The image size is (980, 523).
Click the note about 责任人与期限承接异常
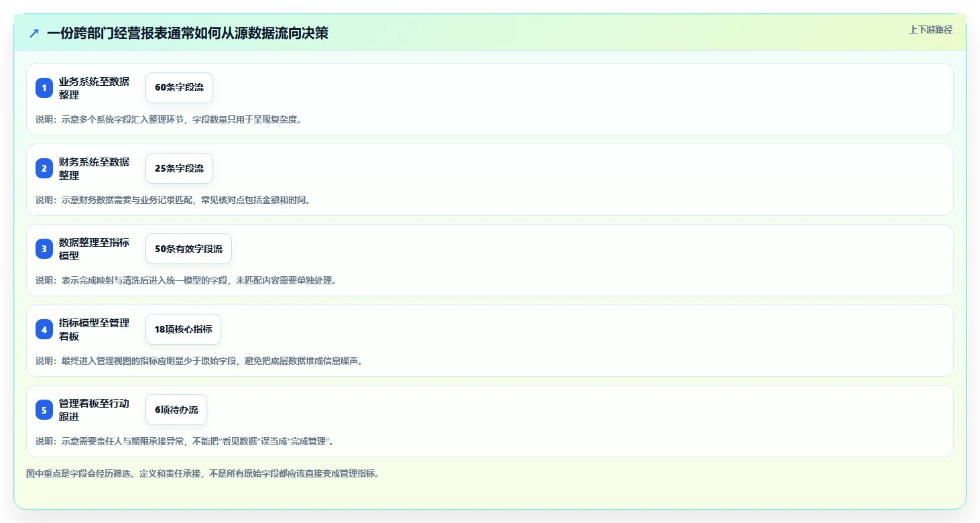(185, 441)
